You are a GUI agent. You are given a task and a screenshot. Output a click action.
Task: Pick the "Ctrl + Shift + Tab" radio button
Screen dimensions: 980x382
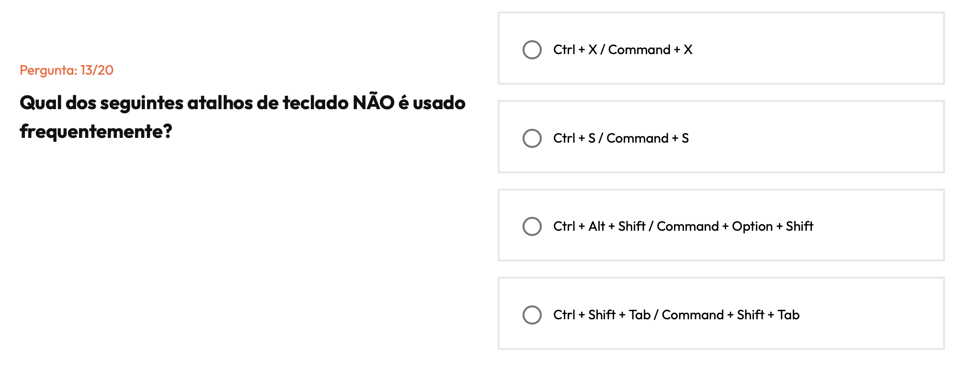(532, 315)
